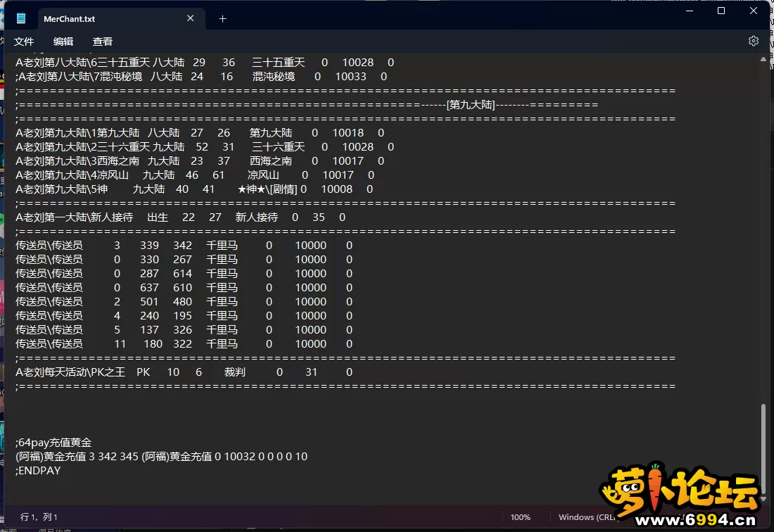Click the A老刘第九大陆\4凉风山 line

tap(195, 175)
